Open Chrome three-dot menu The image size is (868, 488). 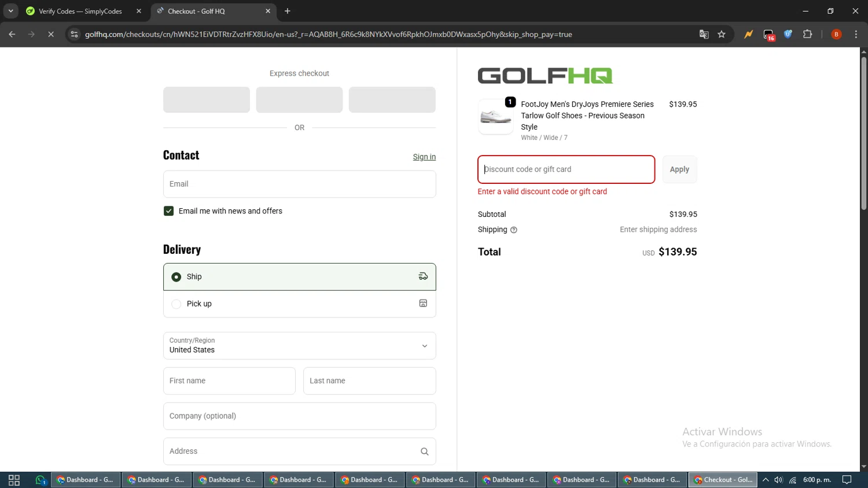[x=856, y=35]
